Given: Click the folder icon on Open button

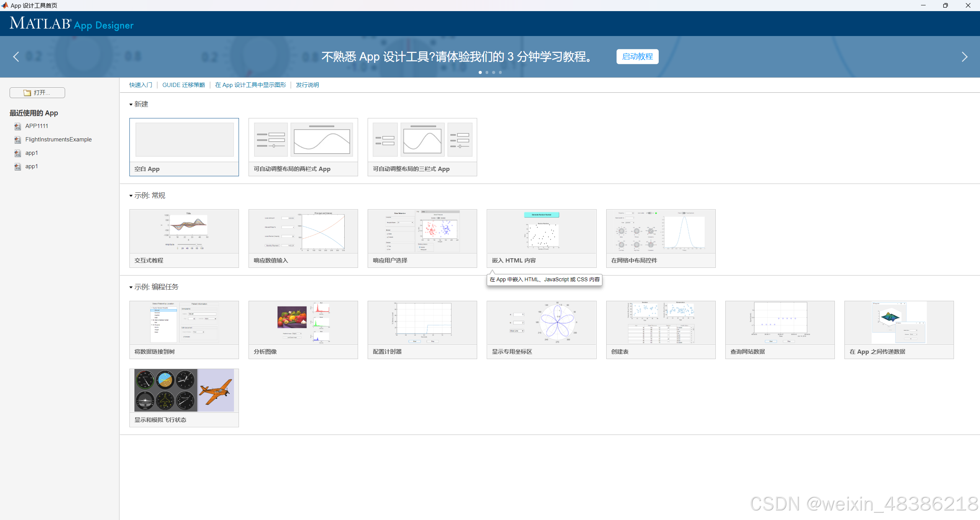Looking at the screenshot, I should coord(27,93).
